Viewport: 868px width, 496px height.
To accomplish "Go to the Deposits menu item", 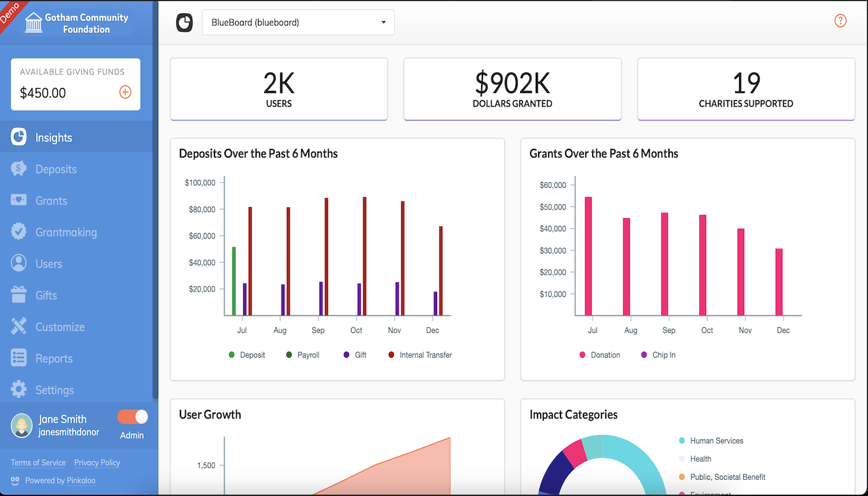I will point(76,169).
